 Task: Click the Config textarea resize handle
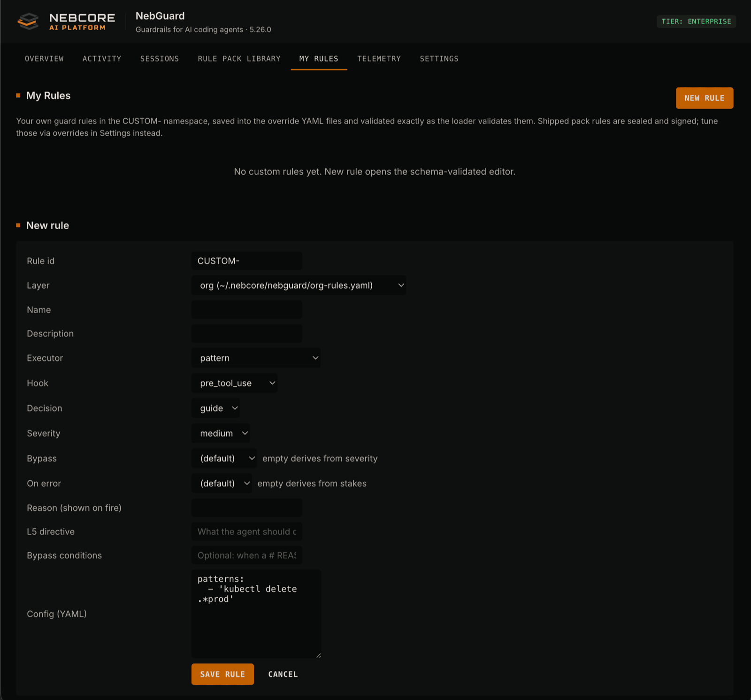pos(318,655)
